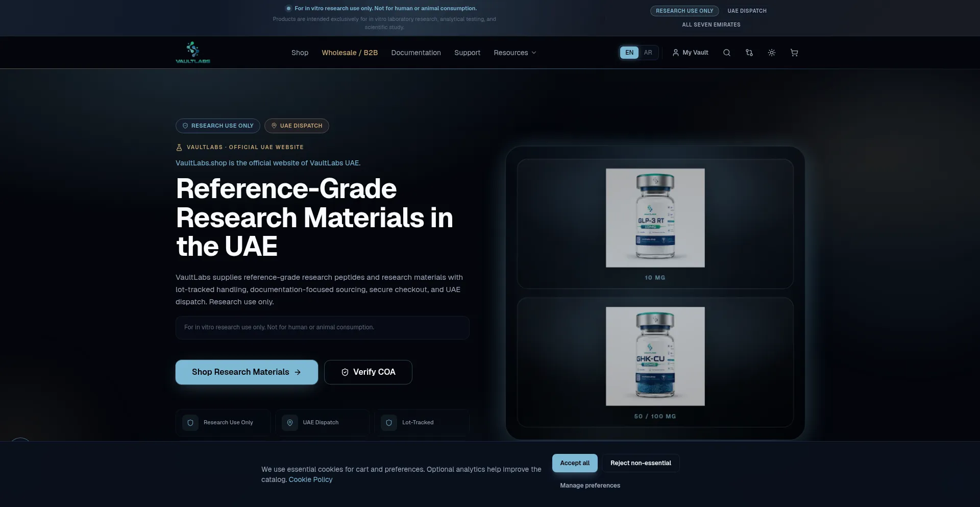Image resolution: width=980 pixels, height=507 pixels.
Task: Click Shop Research Materials button
Action: pyautogui.click(x=247, y=372)
